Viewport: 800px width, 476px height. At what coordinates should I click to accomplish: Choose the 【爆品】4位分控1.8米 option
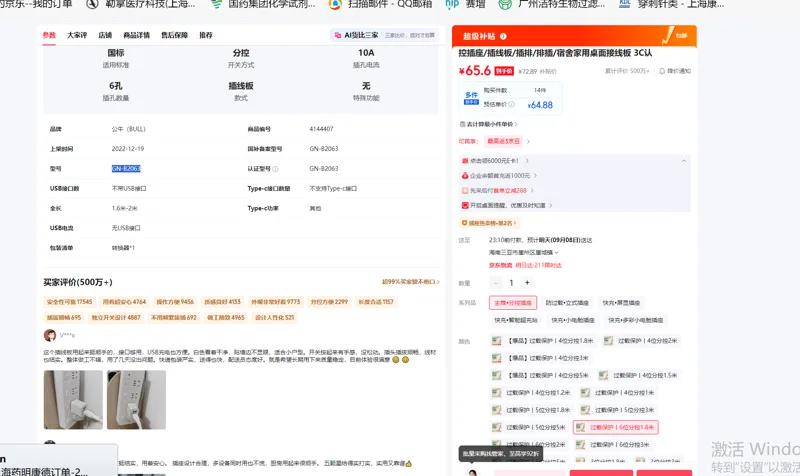(543, 341)
